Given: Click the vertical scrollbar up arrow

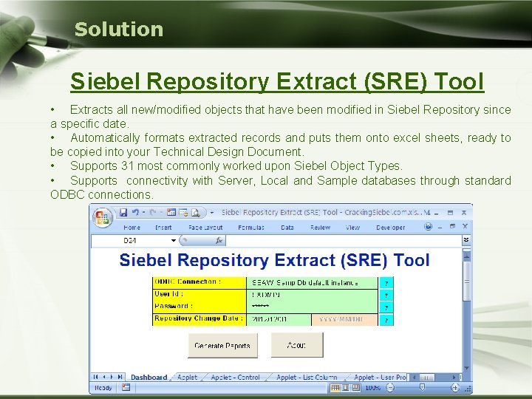Looking at the screenshot, I should tap(466, 257).
